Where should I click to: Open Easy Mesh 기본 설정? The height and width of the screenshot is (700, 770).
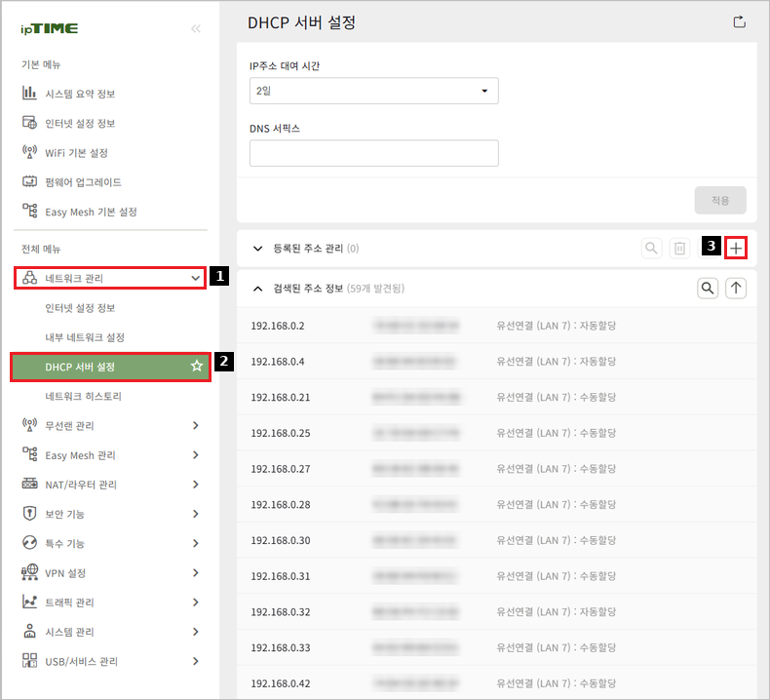click(x=91, y=212)
